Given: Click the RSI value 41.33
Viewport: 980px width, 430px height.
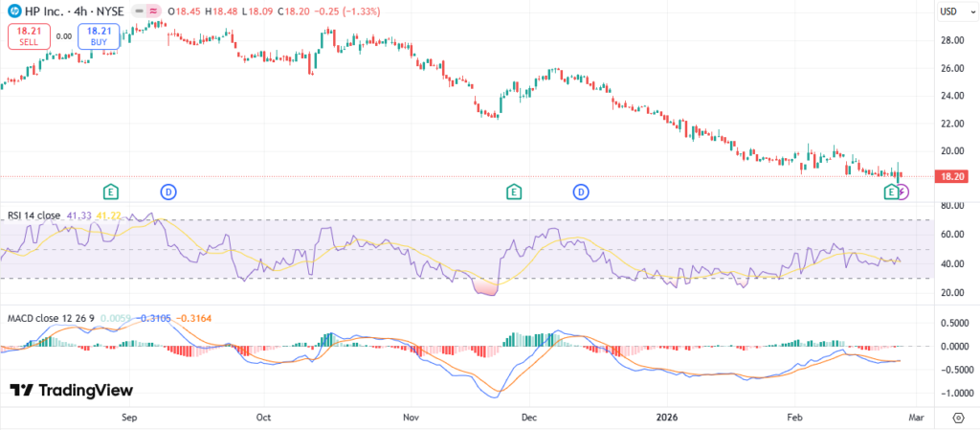Looking at the screenshot, I should click(x=79, y=215).
